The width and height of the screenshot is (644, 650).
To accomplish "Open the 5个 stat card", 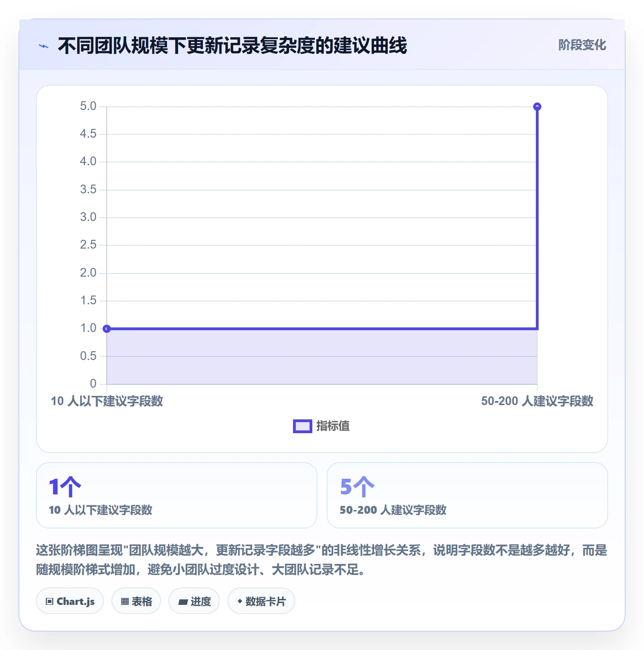I will point(467,495).
